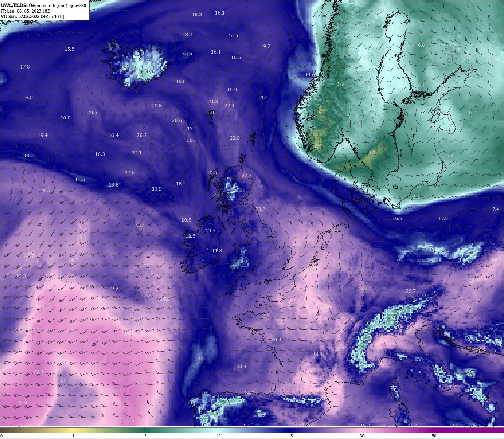Click the map value 18.8 at top
Screen dimensions: 504x439
[197, 15]
